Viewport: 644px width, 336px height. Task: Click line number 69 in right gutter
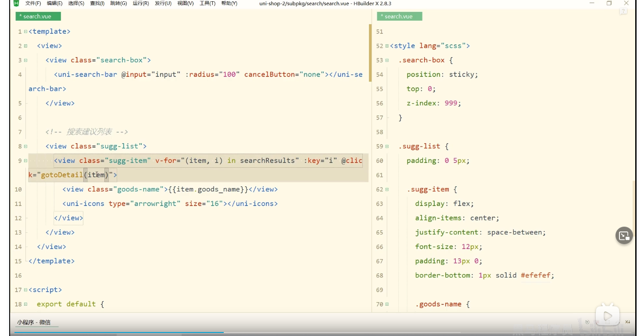pos(379,290)
